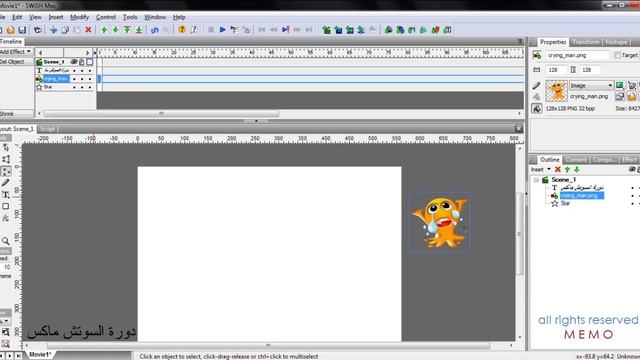Select the Star row in timeline
The height and width of the screenshot is (360, 640).
48,87
